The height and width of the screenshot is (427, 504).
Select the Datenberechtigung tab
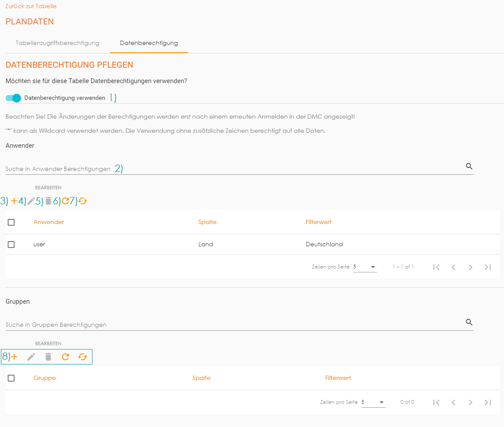(149, 43)
